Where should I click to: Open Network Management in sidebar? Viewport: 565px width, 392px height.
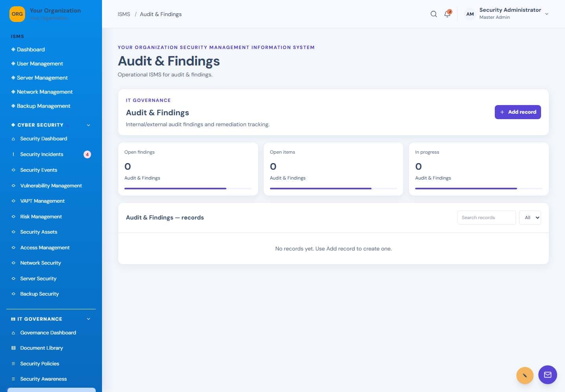coord(45,92)
